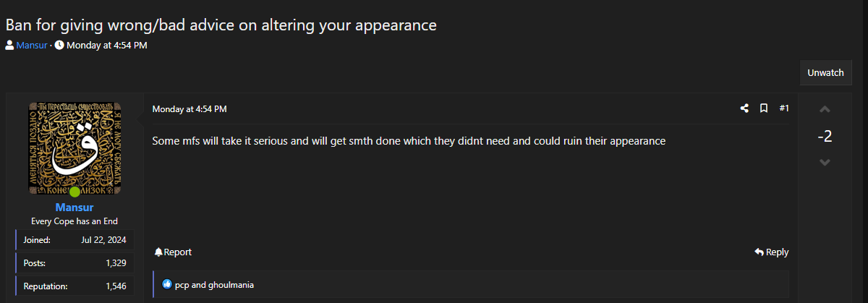The image size is (868, 303).
Task: View users pcp and ghoulmania who liked
Action: pyautogui.click(x=214, y=285)
